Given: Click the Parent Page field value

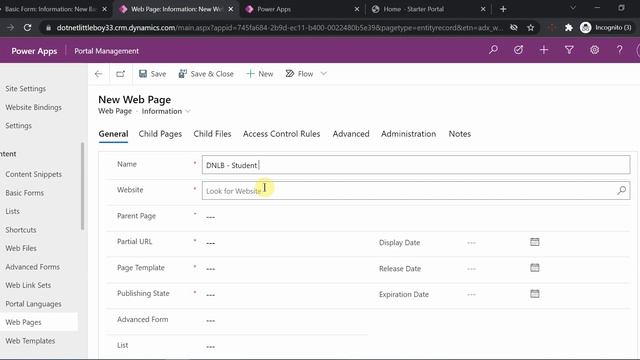Looking at the screenshot, I should pyautogui.click(x=211, y=217).
